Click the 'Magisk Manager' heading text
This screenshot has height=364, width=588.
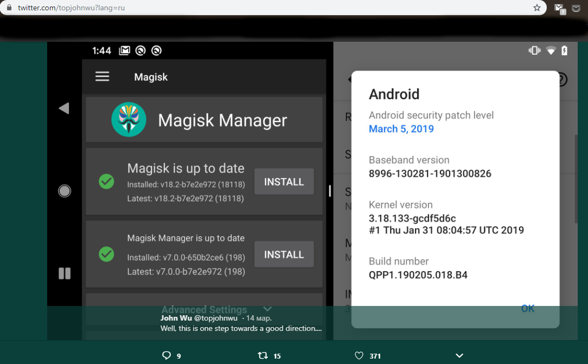coord(222,120)
